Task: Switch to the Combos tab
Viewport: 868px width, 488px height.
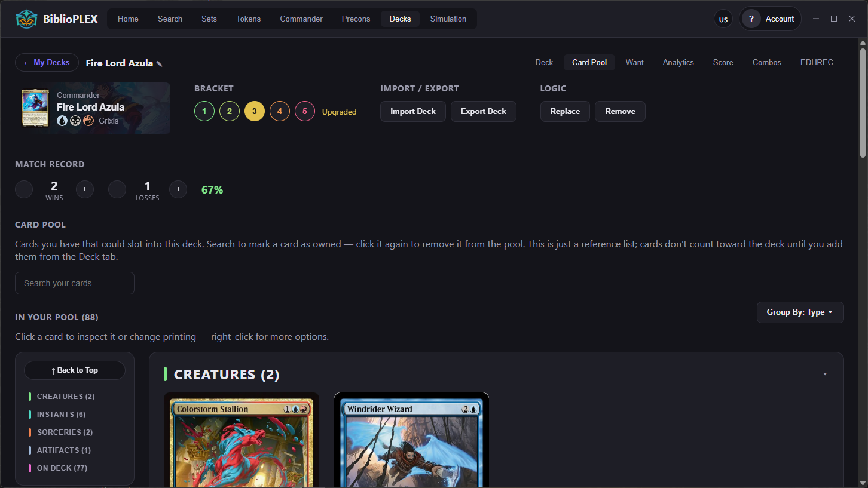Action: click(x=767, y=63)
